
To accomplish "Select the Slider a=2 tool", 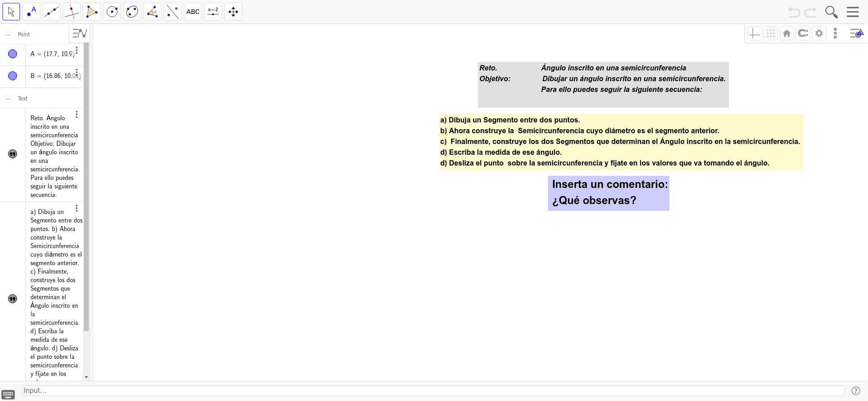I will coord(213,12).
